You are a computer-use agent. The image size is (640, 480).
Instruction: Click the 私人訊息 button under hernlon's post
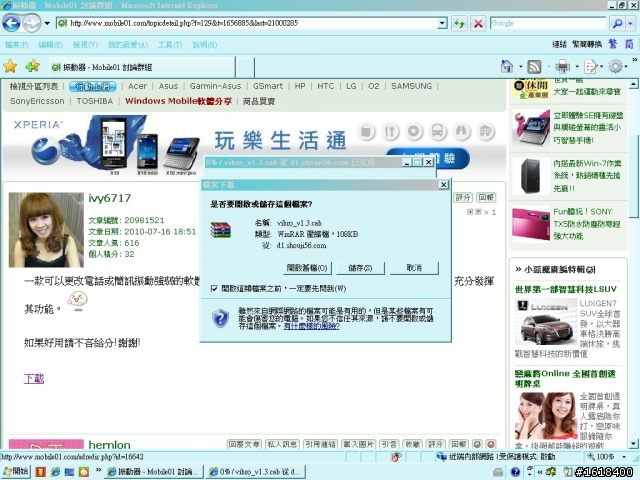[x=282, y=444]
